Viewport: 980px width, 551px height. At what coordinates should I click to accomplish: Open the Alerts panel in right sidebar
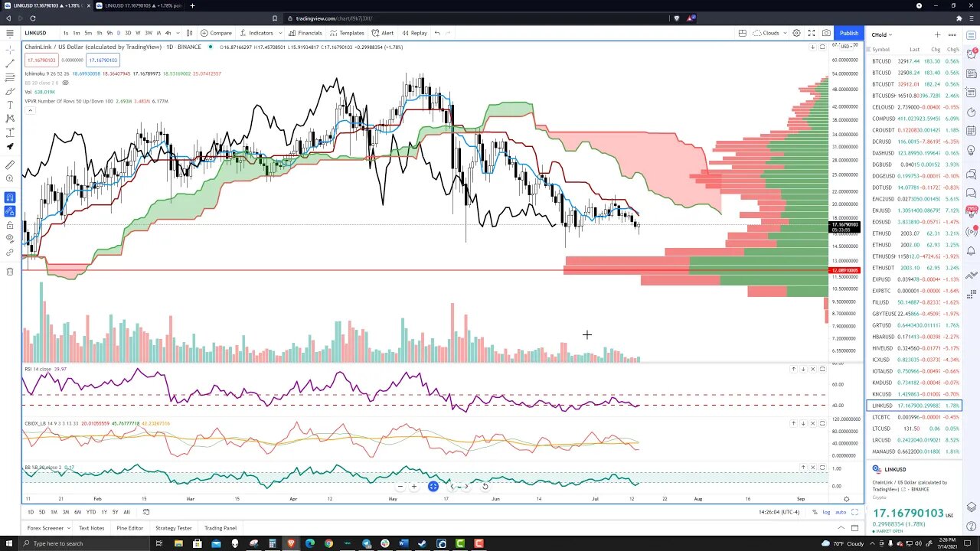click(x=972, y=54)
